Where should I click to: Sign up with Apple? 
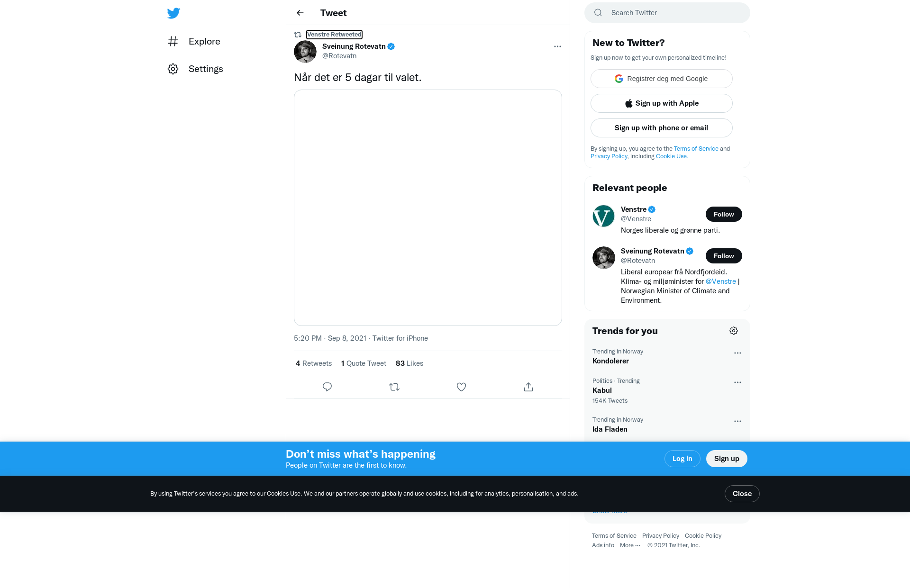coord(662,103)
